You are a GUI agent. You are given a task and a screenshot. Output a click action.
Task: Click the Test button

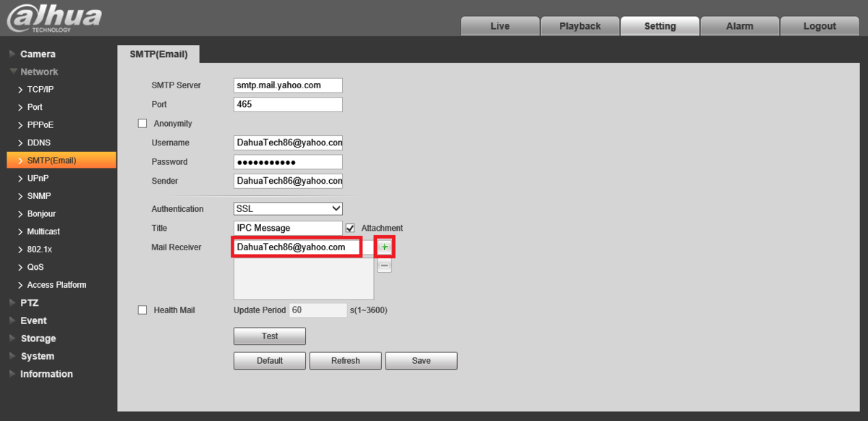(x=270, y=336)
